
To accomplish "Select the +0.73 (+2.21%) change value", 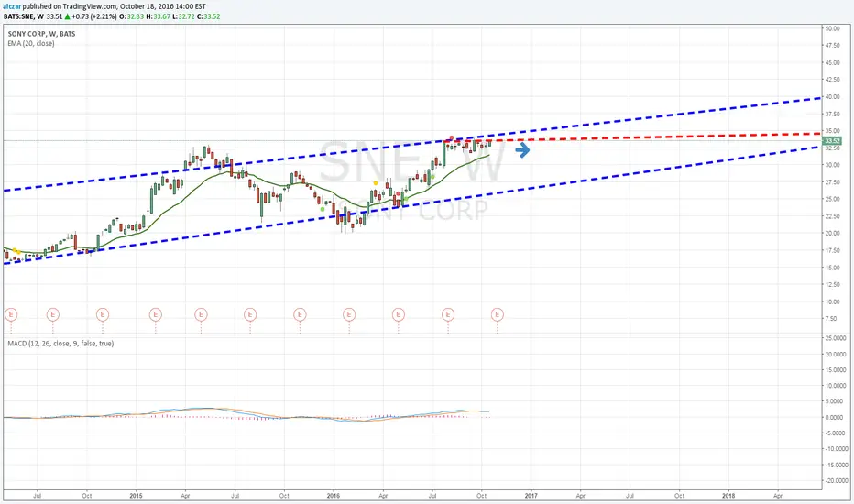I will point(93,16).
